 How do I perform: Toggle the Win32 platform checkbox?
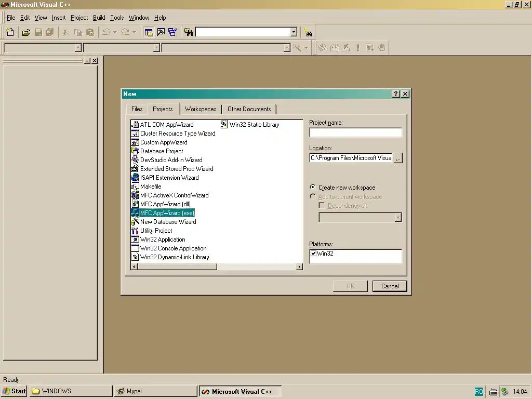(313, 254)
